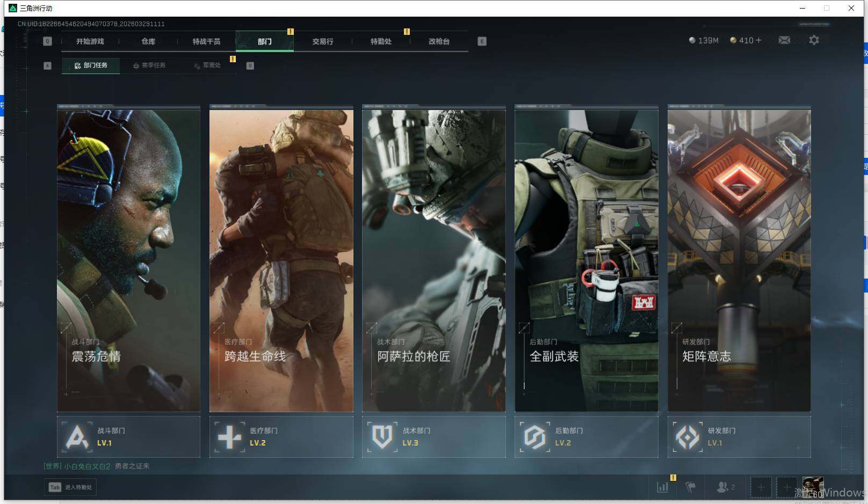Switch to the 赛季任务 sub-tab
The height and width of the screenshot is (504, 868).
pyautogui.click(x=149, y=65)
